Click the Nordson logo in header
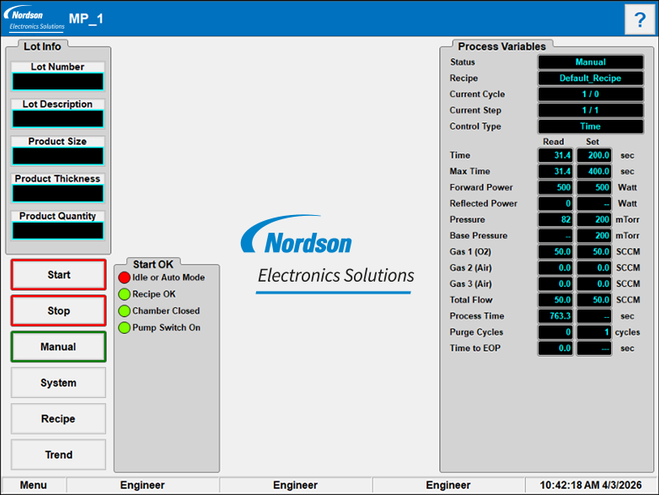659x495 pixels. pyautogui.click(x=34, y=19)
